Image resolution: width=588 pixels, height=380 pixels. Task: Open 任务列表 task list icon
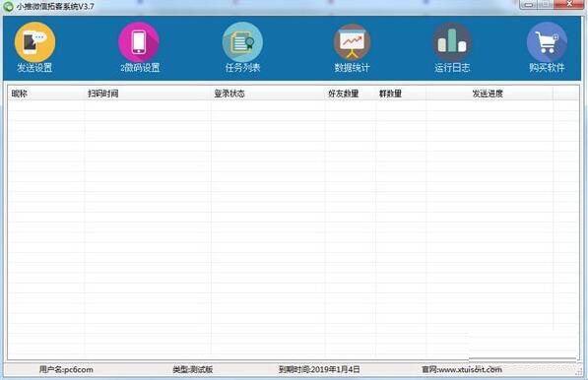242,42
